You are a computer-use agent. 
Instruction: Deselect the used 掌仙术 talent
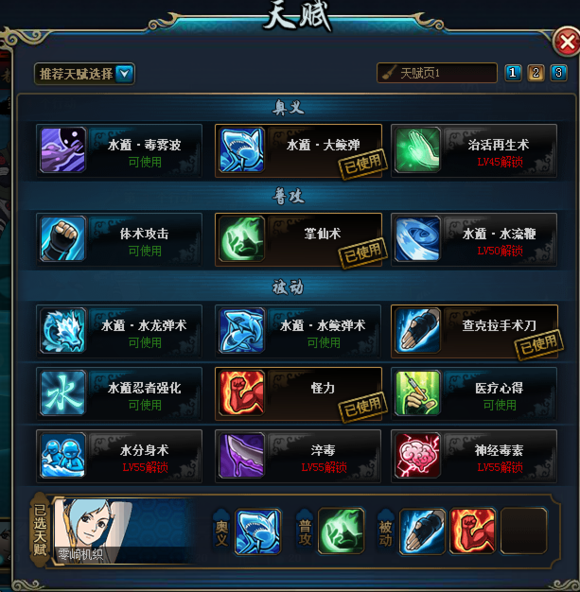(x=299, y=240)
